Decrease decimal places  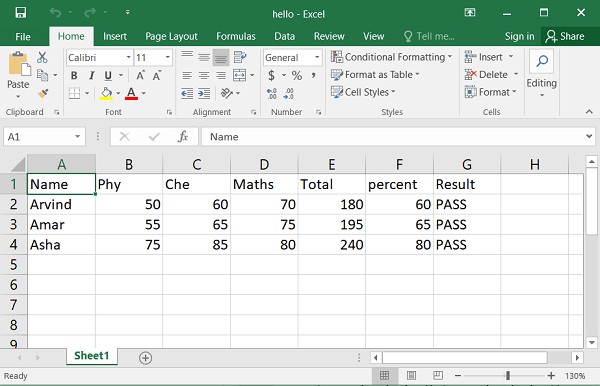(x=289, y=93)
